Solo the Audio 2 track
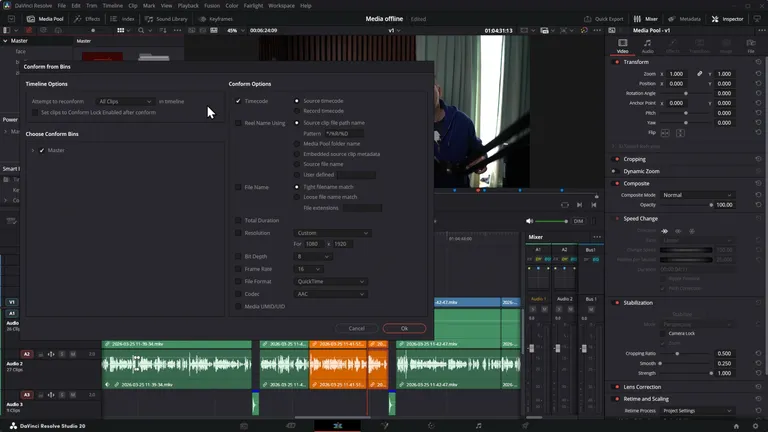 click(x=62, y=354)
